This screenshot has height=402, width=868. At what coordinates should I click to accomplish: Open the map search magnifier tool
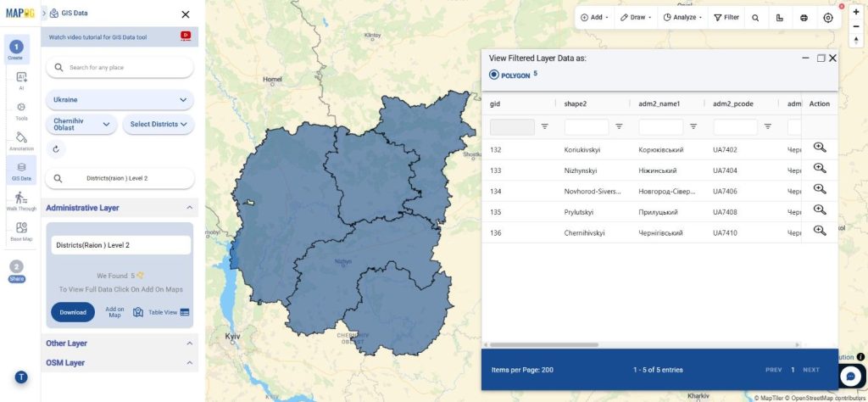755,18
